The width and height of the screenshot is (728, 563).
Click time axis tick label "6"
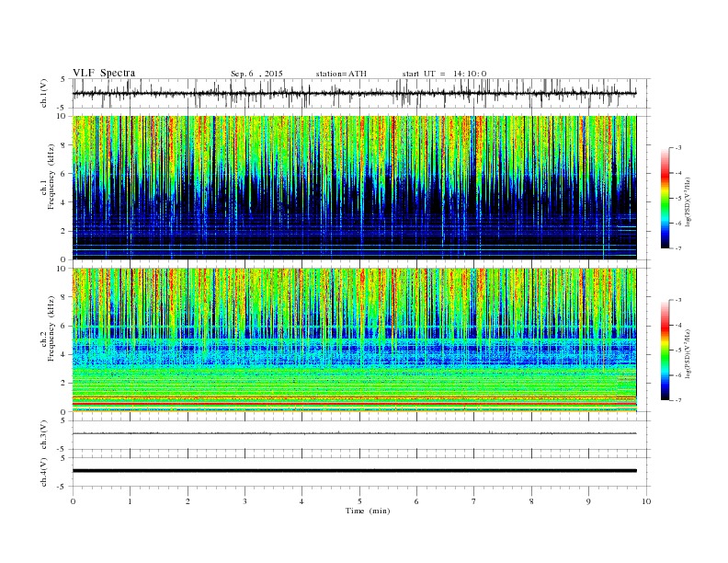(x=416, y=501)
